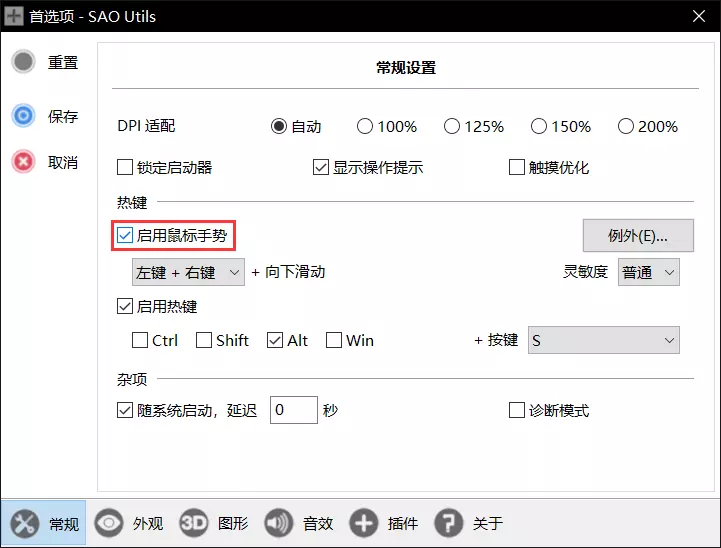Viewport: 721px width, 548px height.
Task: Click the 保存 text label
Action: point(63,116)
